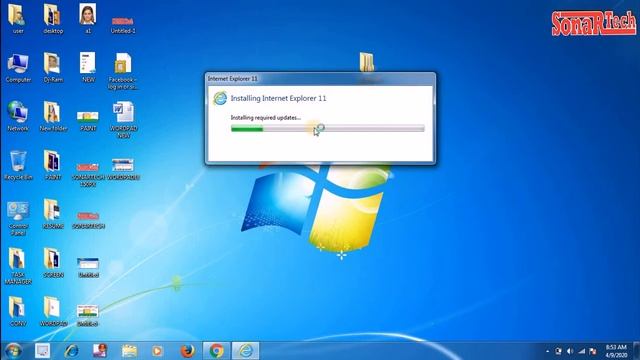Image resolution: width=640 pixels, height=360 pixels.
Task: Show hidden system tray icons arrow
Action: coord(547,351)
